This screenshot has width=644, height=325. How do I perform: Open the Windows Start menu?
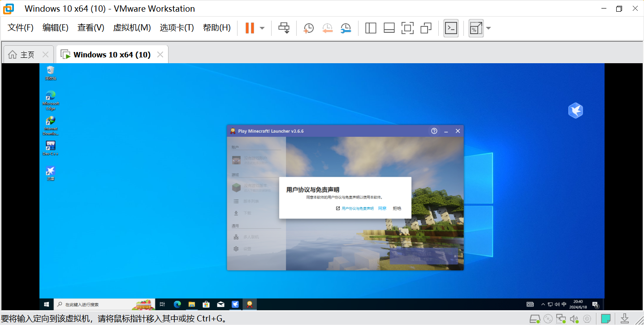pos(47,304)
